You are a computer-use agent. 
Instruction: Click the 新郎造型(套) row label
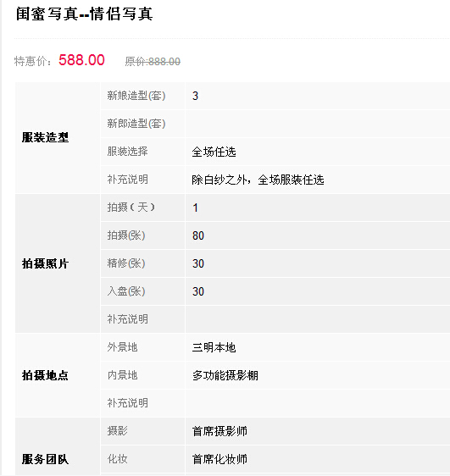(x=136, y=124)
